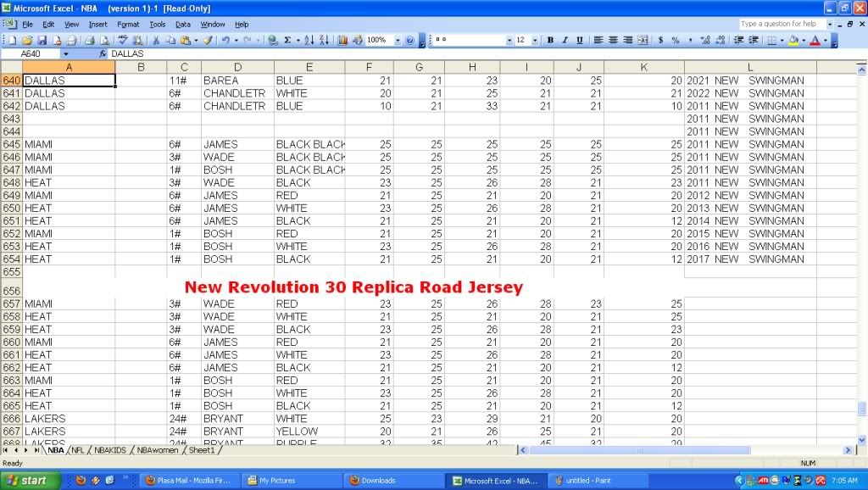Switch to the NBAwomen sheet tab
This screenshot has width=868, height=490.
pos(157,451)
